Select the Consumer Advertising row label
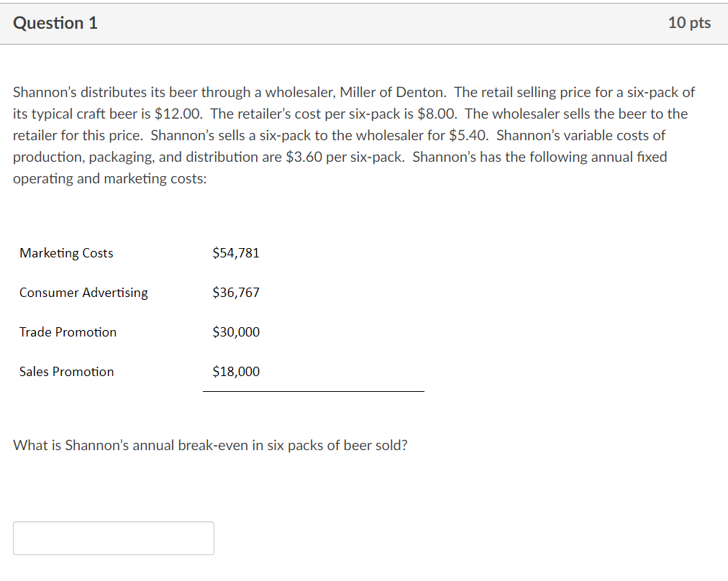 [83, 293]
